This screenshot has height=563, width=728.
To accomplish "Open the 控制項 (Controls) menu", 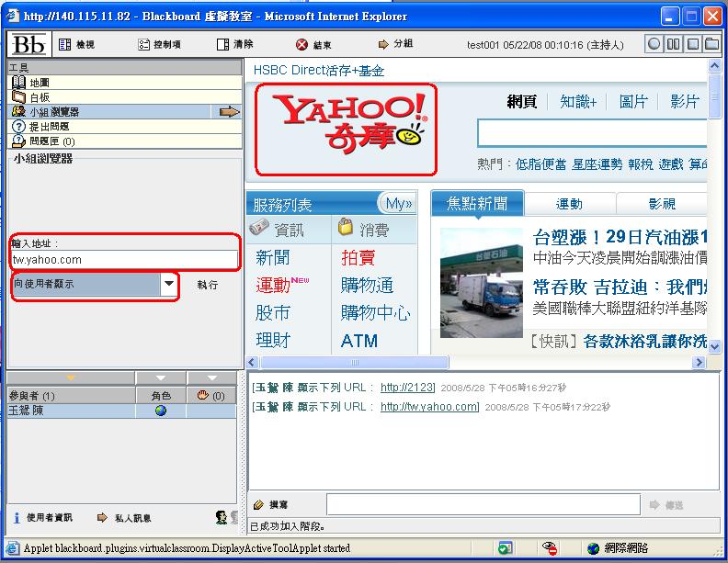I will (x=159, y=44).
